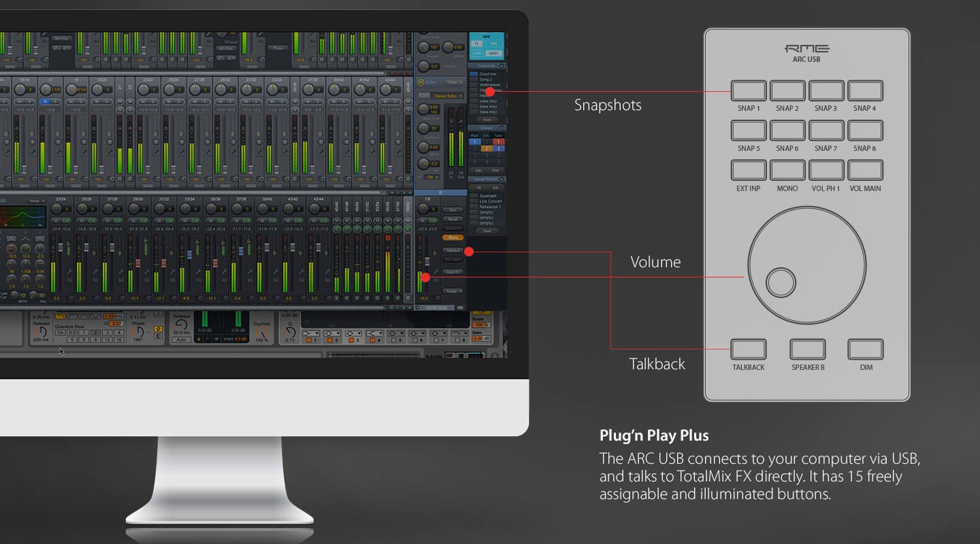The image size is (980, 544).
Task: Click the wrench icon on channel 23/24
Action: (x=155, y=151)
